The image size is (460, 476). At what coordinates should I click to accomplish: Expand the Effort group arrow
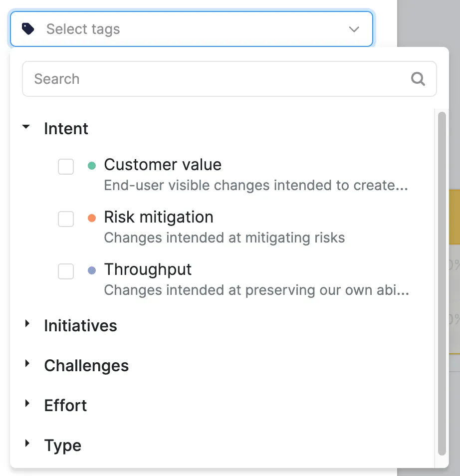click(27, 404)
